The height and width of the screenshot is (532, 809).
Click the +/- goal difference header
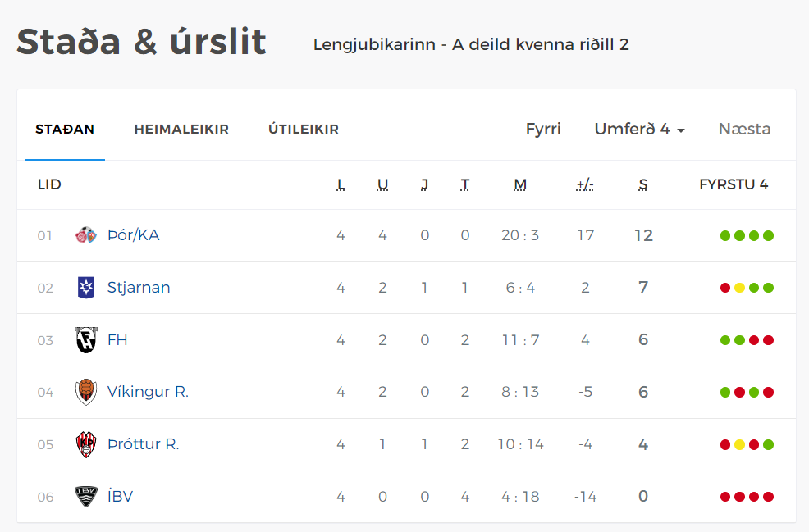[x=585, y=185]
